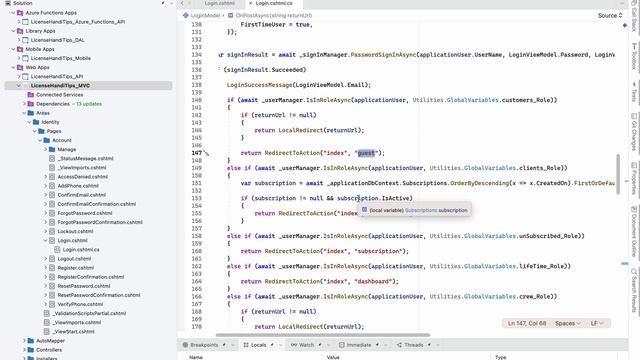Click the Value column header in Locals
The height and width of the screenshot is (360, 640).
pyautogui.click(x=333, y=357)
